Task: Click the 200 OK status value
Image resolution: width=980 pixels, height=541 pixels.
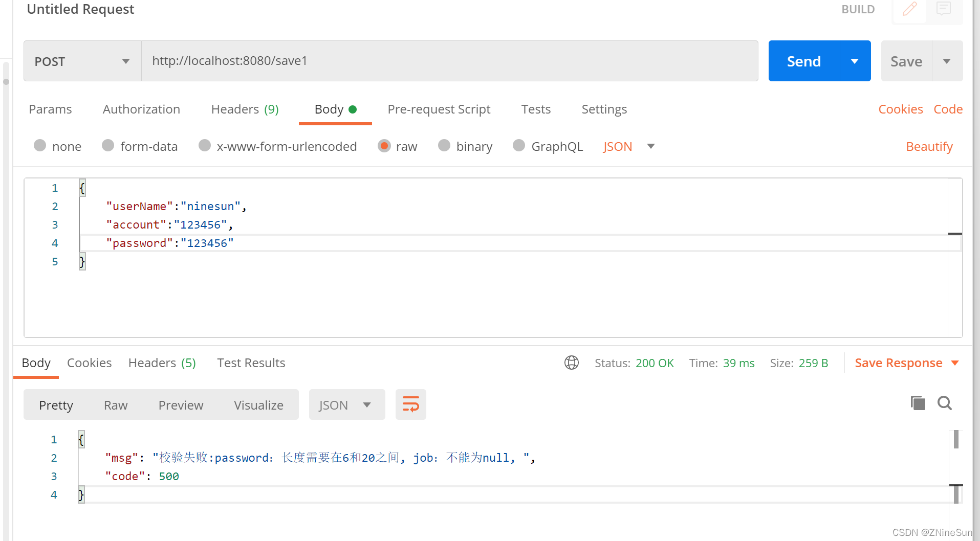Action: point(655,363)
